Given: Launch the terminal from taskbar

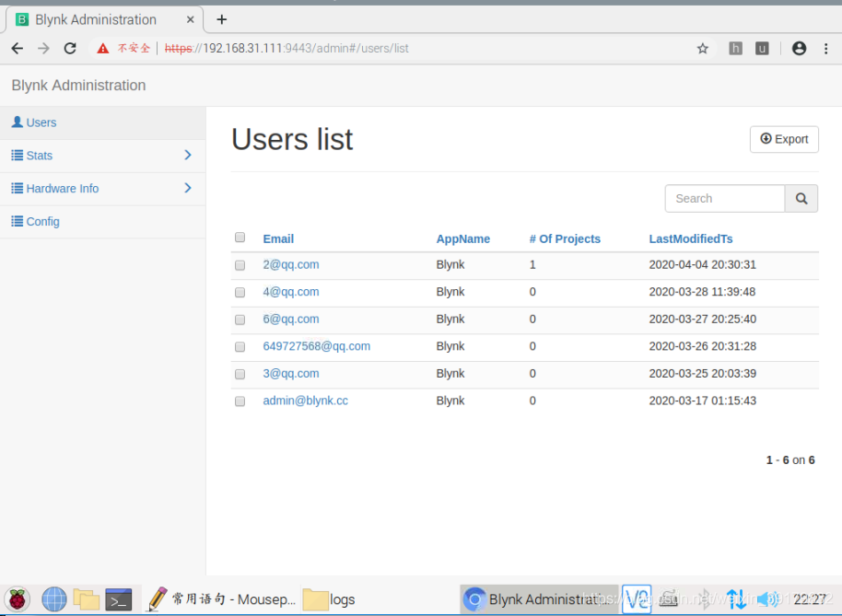Looking at the screenshot, I should coord(119,599).
